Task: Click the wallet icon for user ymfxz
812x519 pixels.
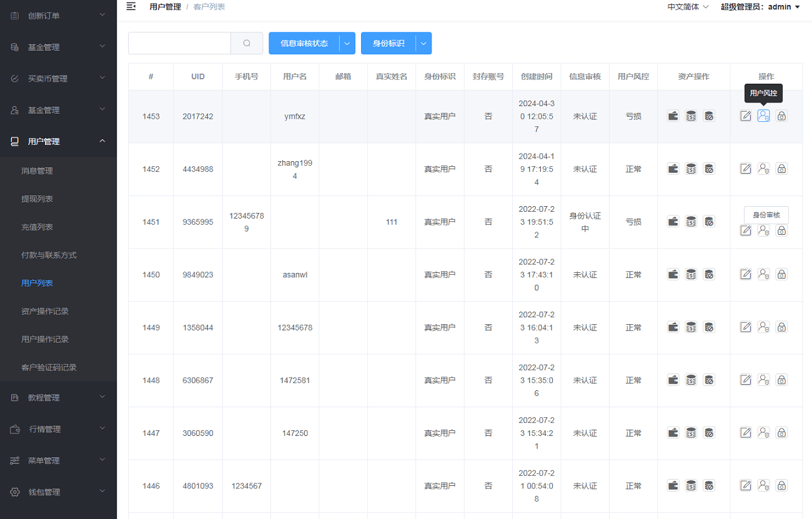Action: [x=673, y=116]
